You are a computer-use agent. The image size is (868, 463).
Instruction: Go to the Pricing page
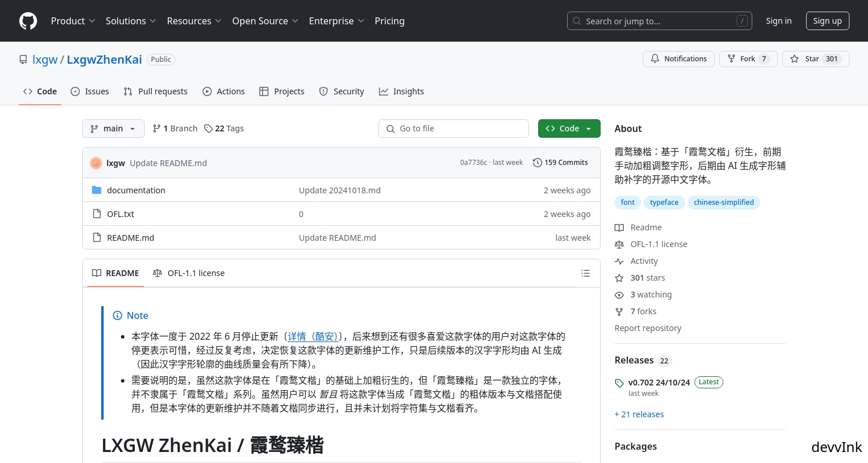coord(389,21)
